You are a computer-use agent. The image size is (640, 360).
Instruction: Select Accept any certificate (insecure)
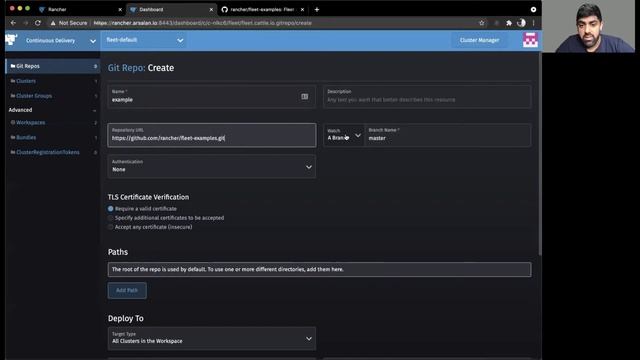click(x=111, y=227)
